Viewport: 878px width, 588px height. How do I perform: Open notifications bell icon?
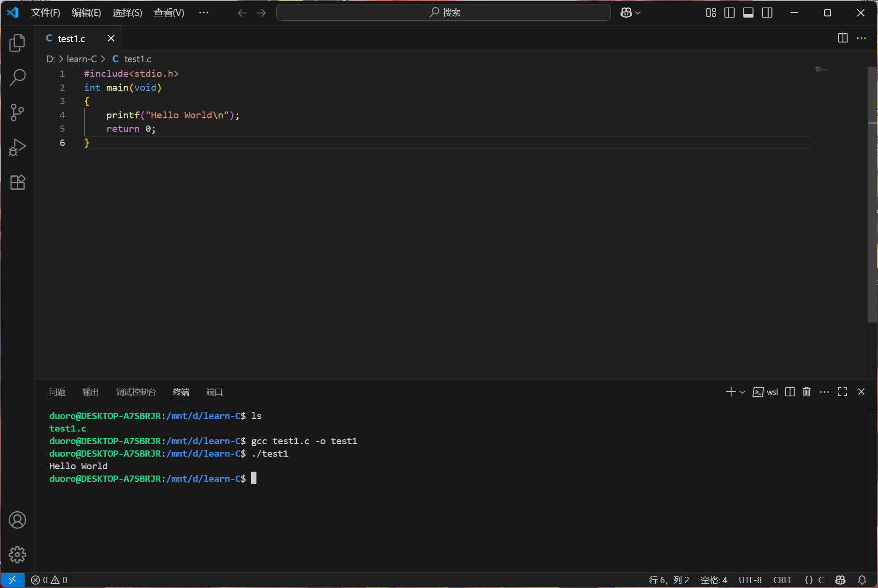pos(862,580)
